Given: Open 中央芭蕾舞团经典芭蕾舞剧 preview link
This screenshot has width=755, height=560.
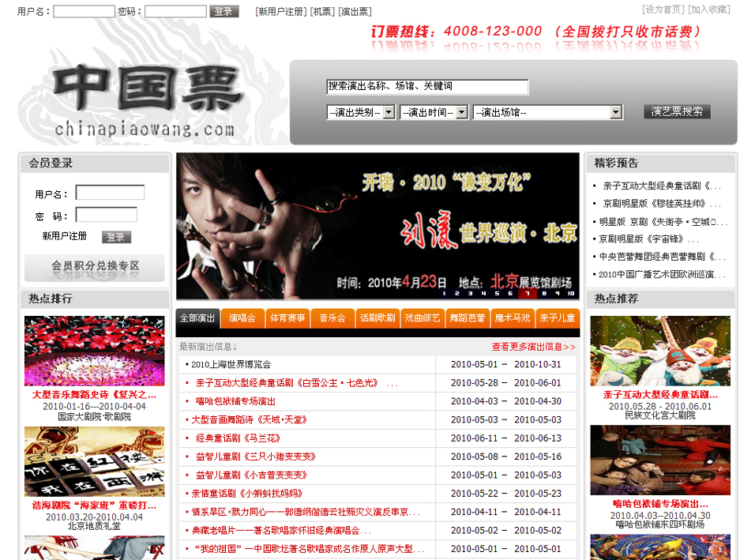Looking at the screenshot, I should (x=662, y=257).
